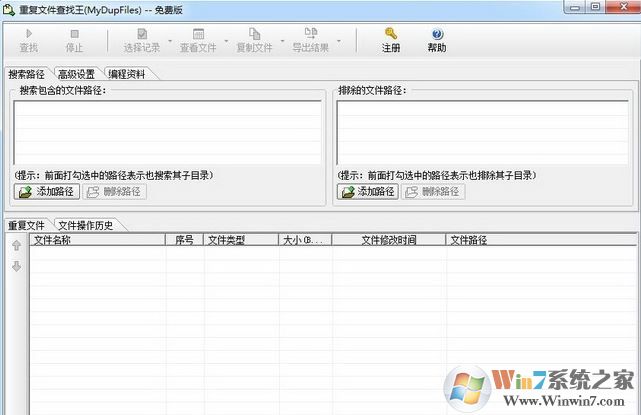This screenshot has height=415, width=641.
Task: Expand the 查看文件 dropdown arrow
Action: [226, 40]
